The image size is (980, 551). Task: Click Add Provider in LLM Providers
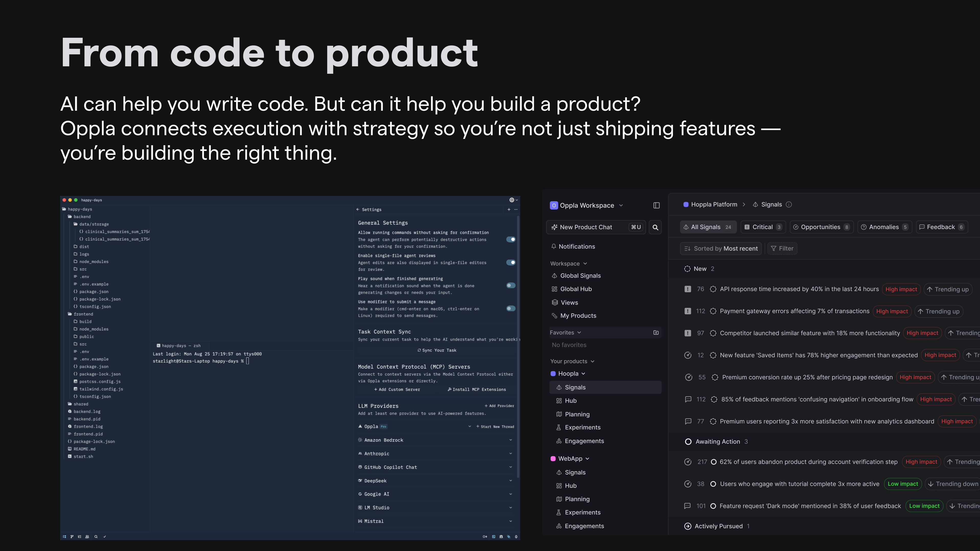tap(499, 406)
